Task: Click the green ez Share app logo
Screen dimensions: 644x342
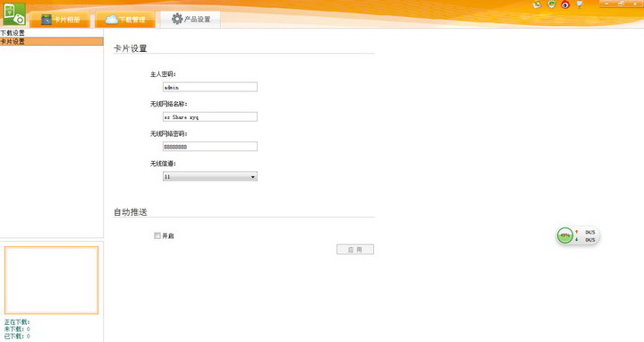Action: (14, 13)
